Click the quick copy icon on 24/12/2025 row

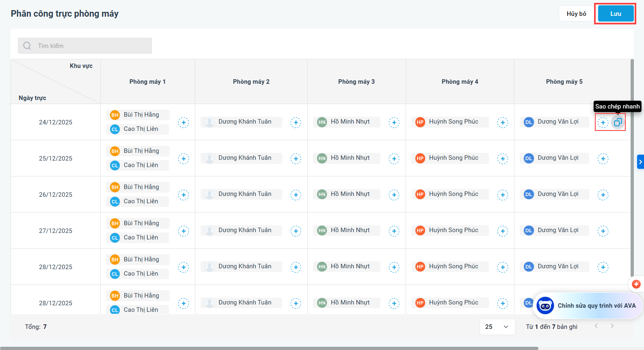pos(618,122)
